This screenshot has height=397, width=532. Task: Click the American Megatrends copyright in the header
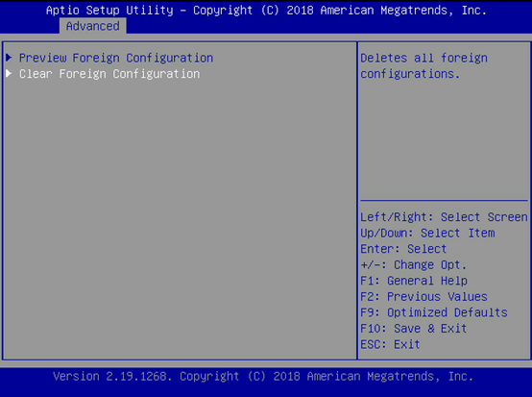coord(340,11)
